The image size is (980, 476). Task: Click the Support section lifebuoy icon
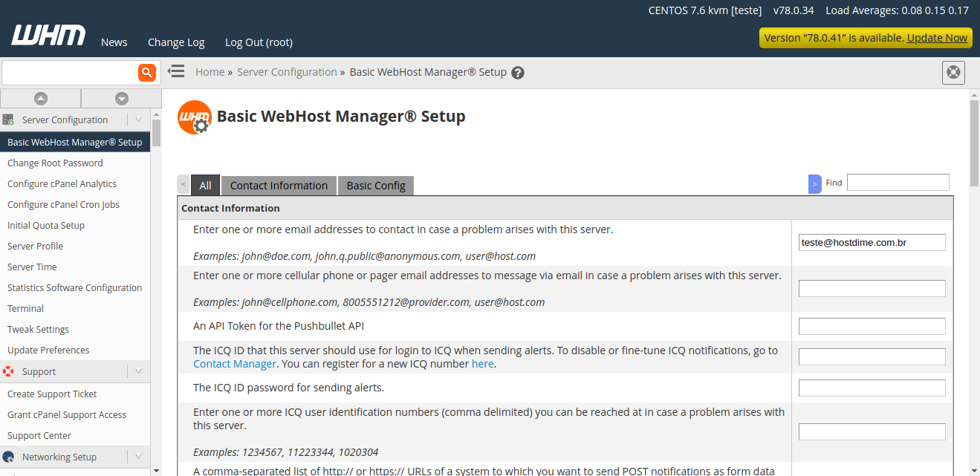click(x=8, y=371)
